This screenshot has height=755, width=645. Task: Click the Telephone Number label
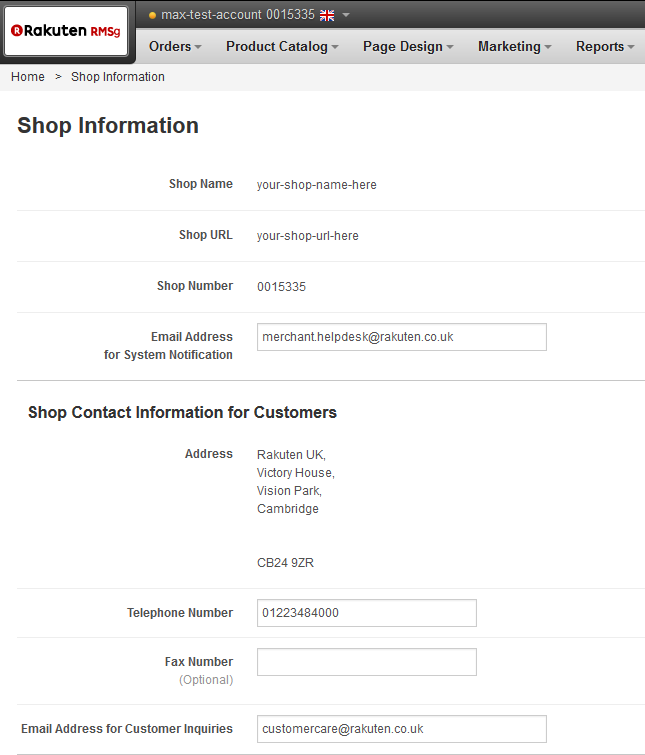[x=180, y=613]
